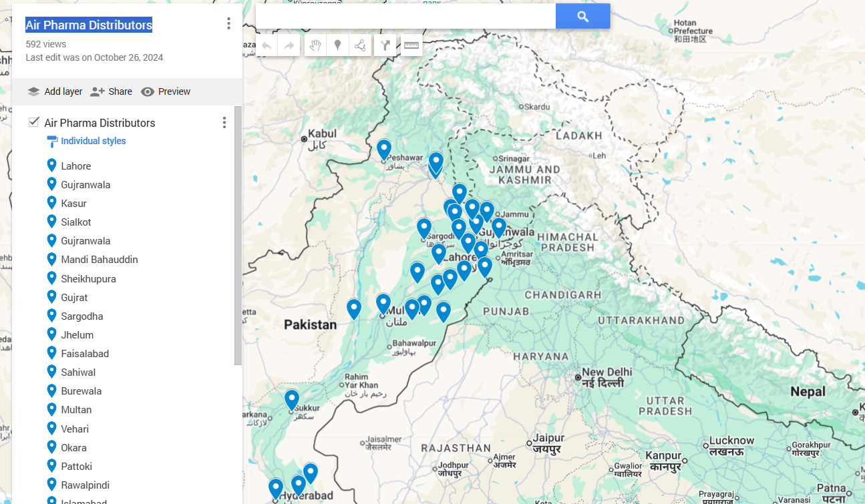Click the blue search magnifier button
The width and height of the screenshot is (865, 504).
click(x=582, y=17)
